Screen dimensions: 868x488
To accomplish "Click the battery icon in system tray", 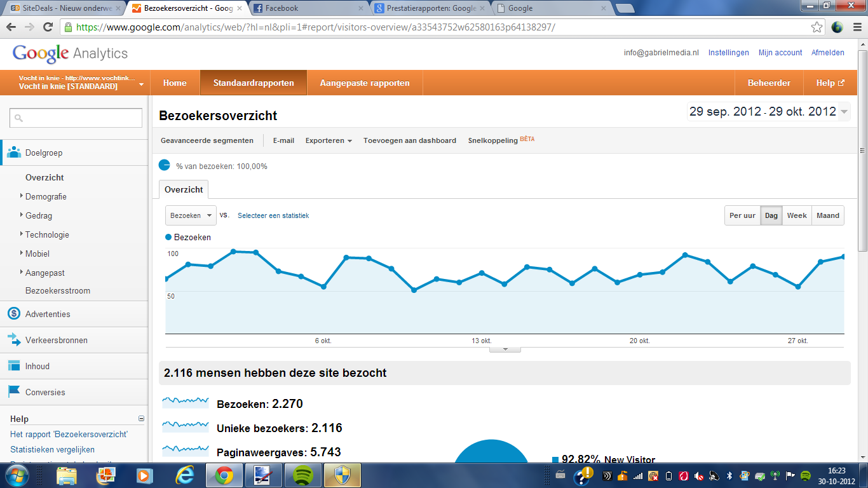I will [x=668, y=475].
